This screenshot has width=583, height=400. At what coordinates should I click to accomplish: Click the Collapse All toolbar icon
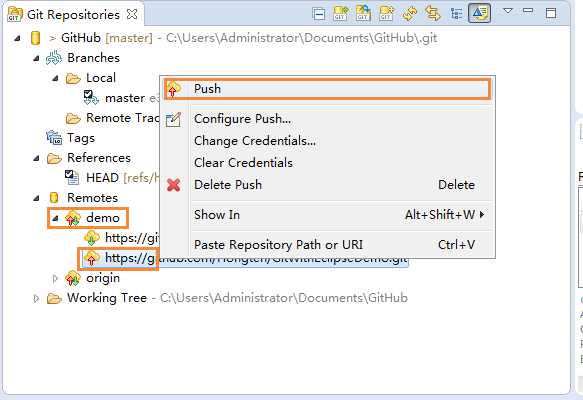(x=319, y=14)
